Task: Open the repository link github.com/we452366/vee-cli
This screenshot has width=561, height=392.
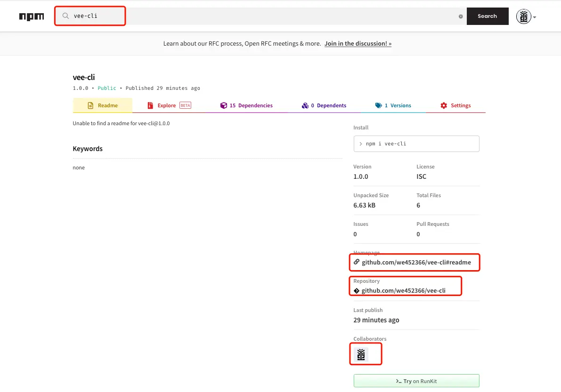Action: pos(403,290)
